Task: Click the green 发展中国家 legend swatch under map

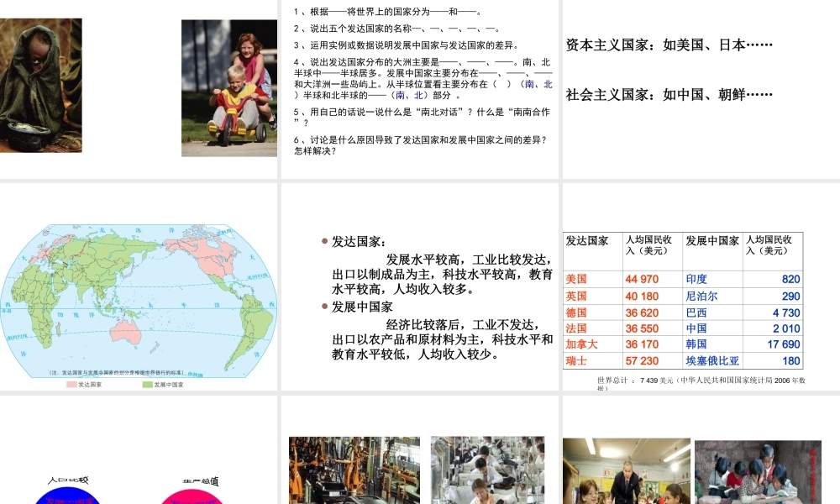Action: click(148, 385)
